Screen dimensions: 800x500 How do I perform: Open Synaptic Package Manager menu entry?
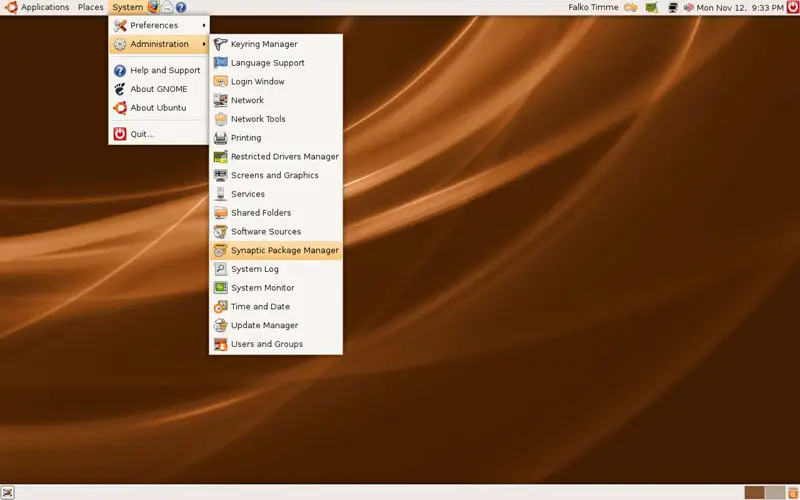pos(276,251)
